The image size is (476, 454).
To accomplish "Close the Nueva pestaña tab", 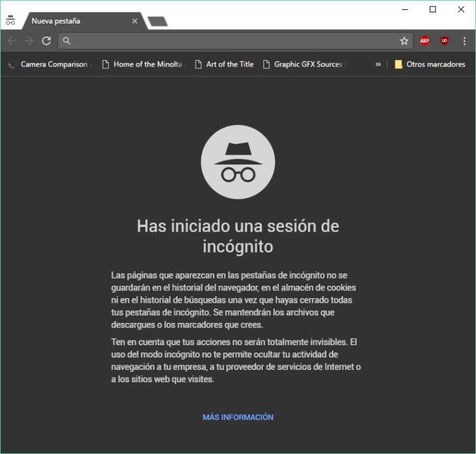I will pyautogui.click(x=135, y=21).
